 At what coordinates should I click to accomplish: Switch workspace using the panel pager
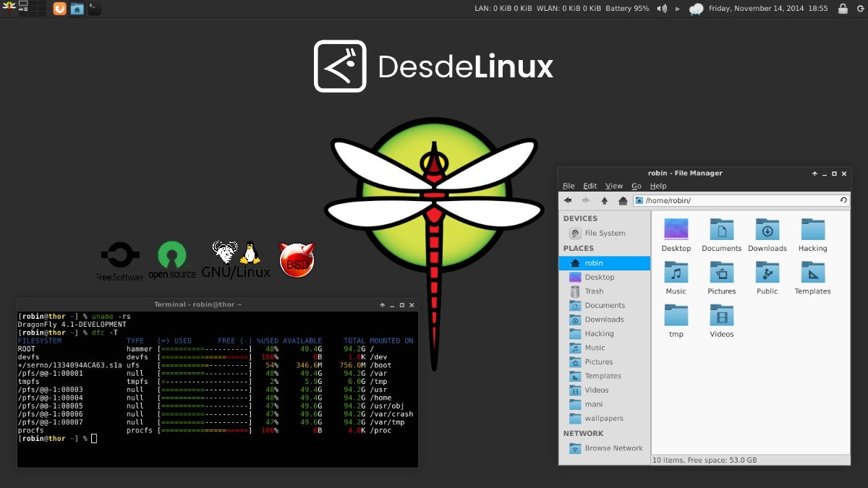click(x=32, y=9)
